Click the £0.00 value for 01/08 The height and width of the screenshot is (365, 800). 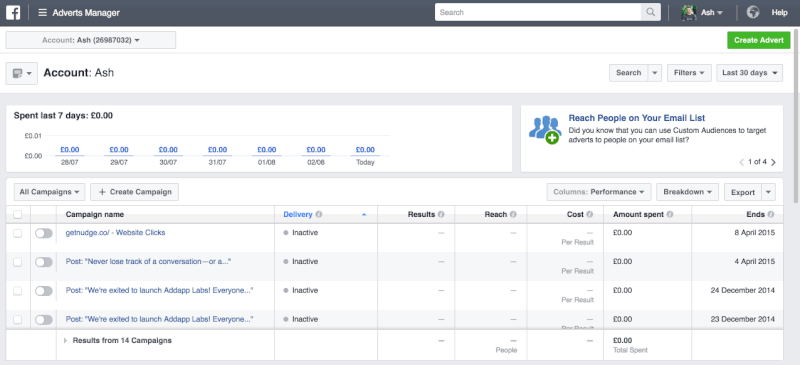click(267, 150)
